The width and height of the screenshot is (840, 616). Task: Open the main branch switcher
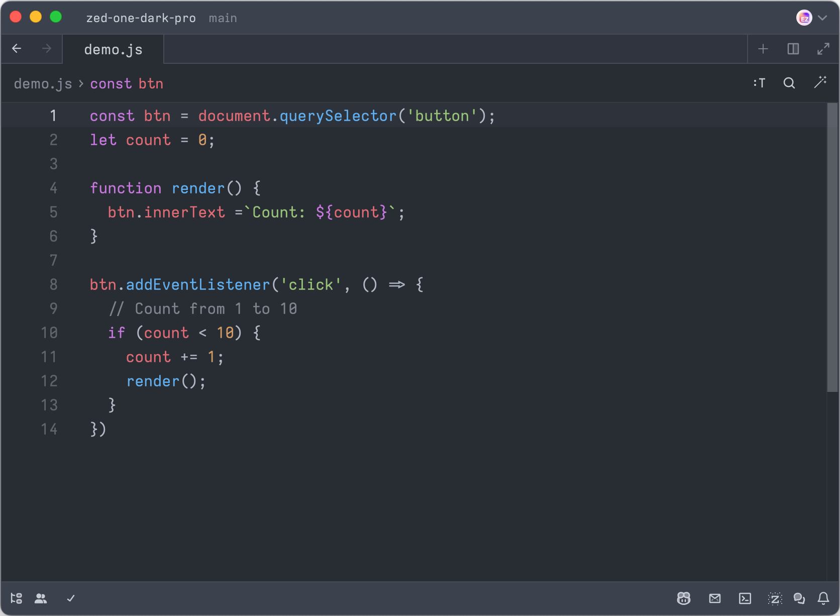[223, 18]
